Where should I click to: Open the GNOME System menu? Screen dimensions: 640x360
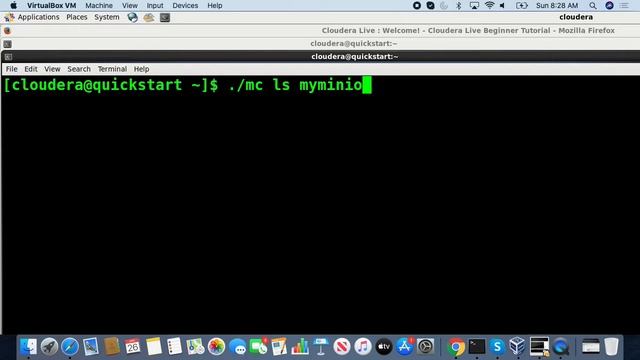pos(107,17)
